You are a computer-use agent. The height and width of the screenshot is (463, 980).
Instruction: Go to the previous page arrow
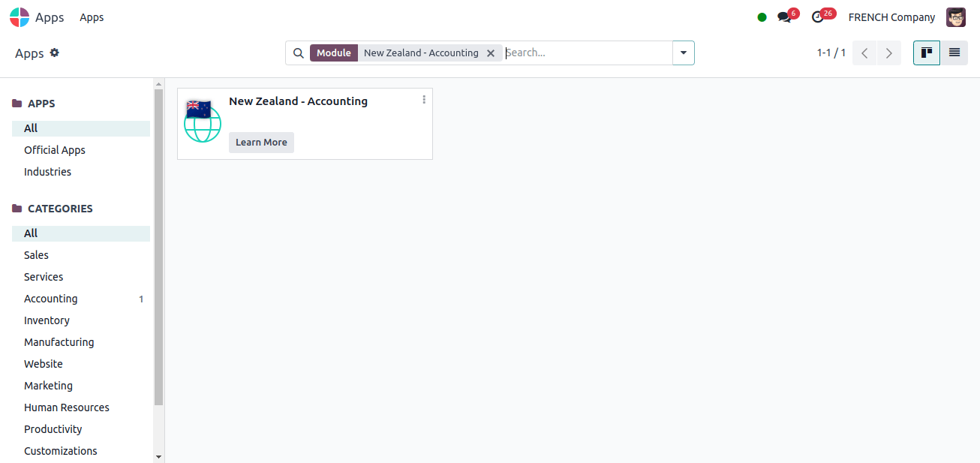[x=864, y=53]
